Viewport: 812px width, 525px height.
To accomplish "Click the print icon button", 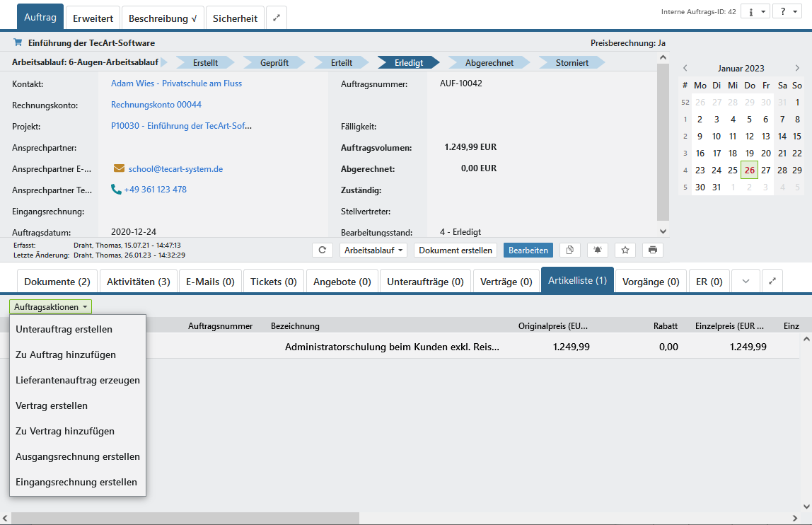I will click(652, 250).
